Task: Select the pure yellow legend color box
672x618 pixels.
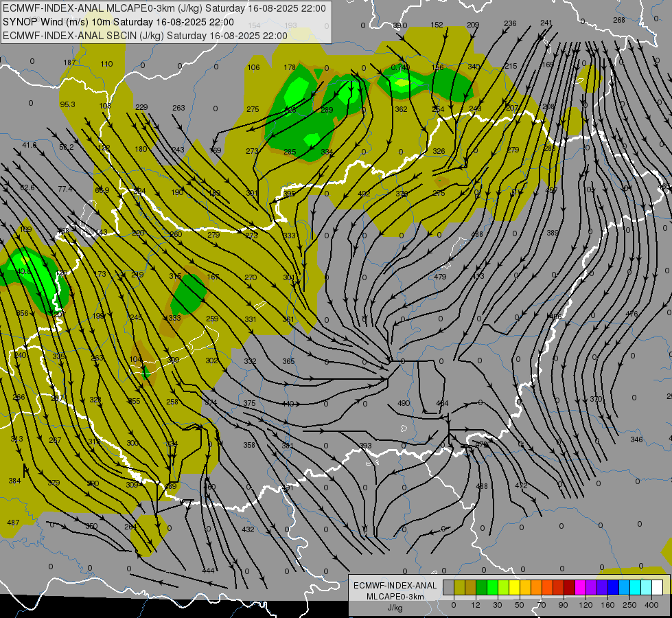Action: tap(514, 588)
